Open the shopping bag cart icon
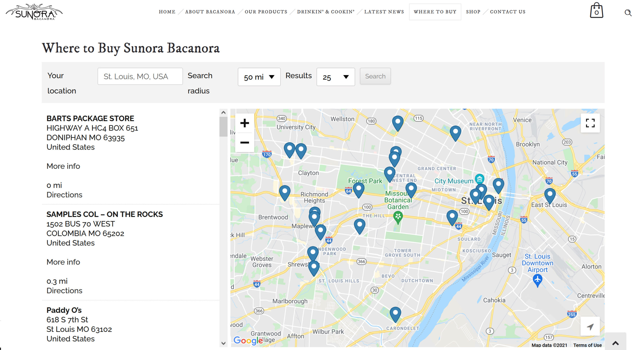 pos(596,11)
